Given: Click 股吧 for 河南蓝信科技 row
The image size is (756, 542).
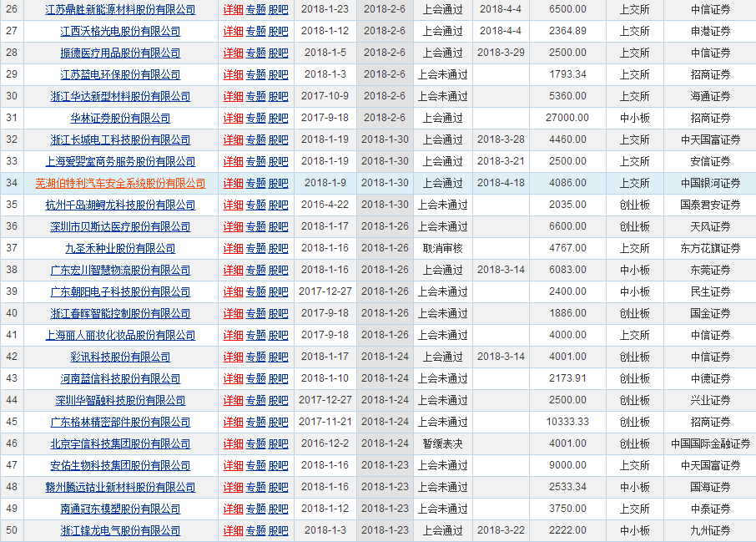Looking at the screenshot, I should click(x=278, y=379).
